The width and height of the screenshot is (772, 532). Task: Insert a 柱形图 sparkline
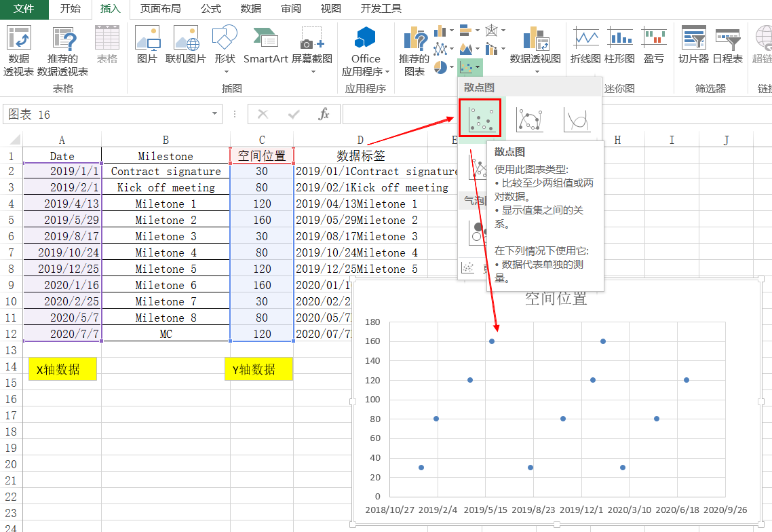tap(619, 45)
